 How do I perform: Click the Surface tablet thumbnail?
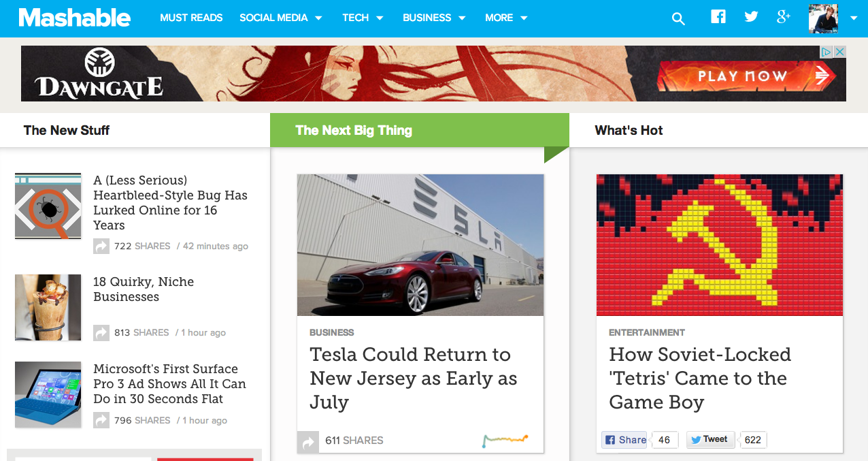tap(48, 394)
